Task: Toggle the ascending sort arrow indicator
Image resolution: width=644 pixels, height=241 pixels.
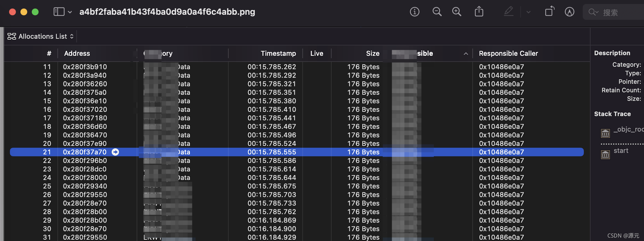Action: point(466,54)
